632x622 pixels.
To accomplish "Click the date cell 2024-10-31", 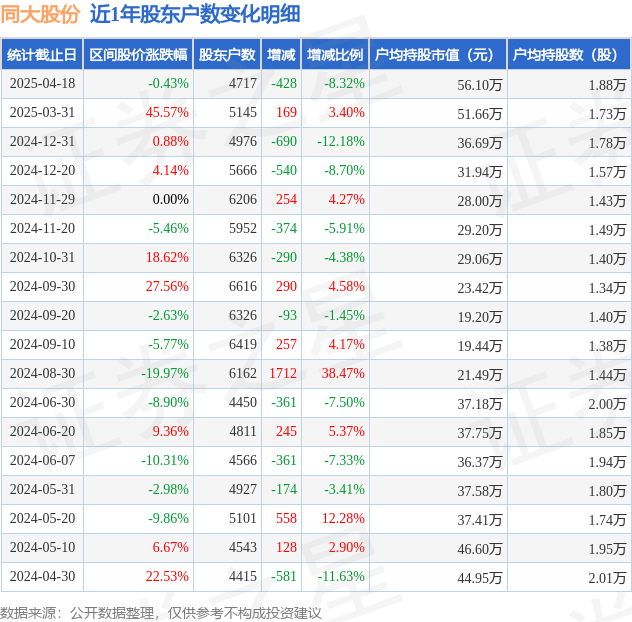I will coord(42,258).
